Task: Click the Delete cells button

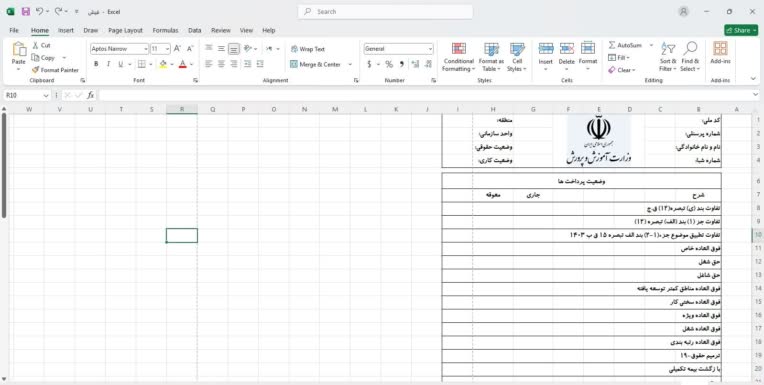Action: [x=566, y=57]
